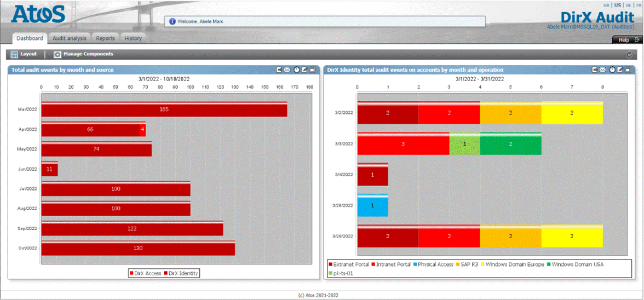
Task: Click the Mar/2022 bar showing 165
Action: coord(164,109)
